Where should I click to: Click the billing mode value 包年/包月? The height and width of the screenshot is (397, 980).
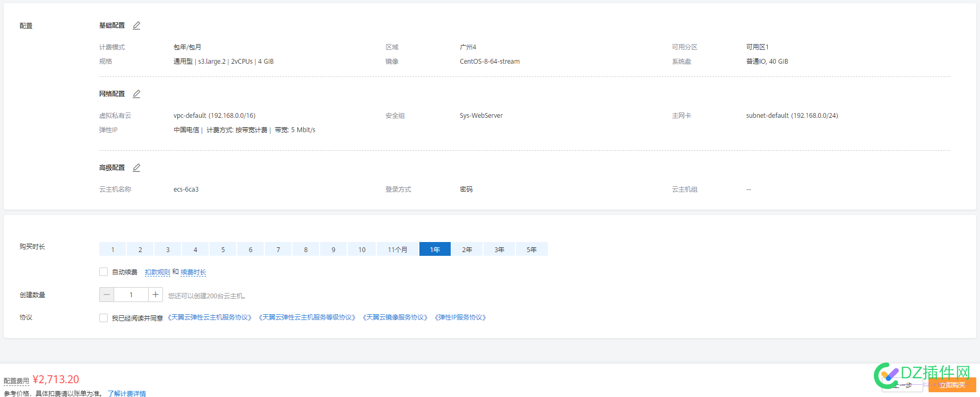187,47
